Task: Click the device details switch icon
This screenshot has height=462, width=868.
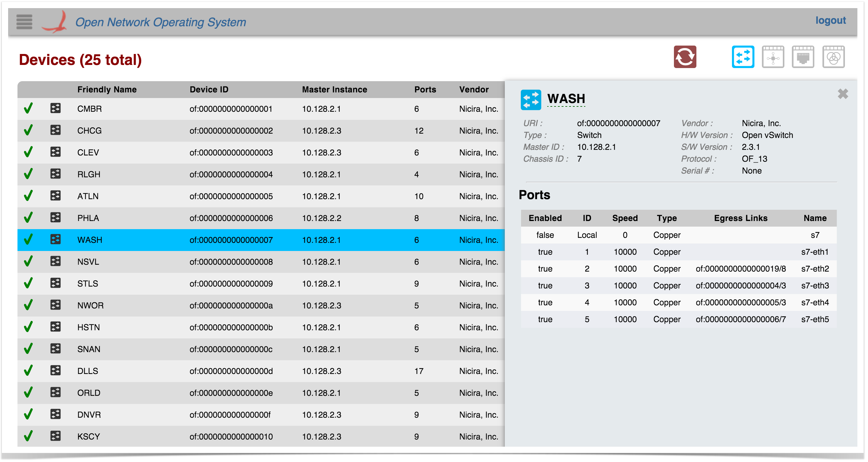Action: (x=743, y=57)
